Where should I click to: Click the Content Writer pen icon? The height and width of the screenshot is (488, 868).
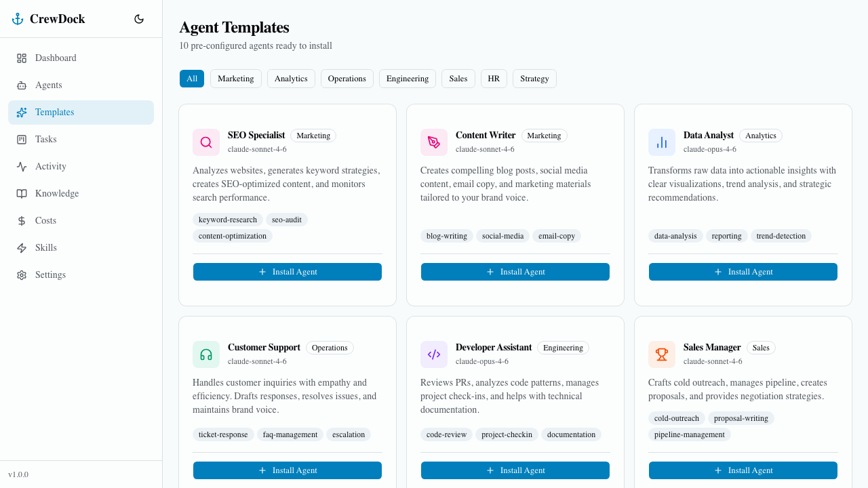(x=433, y=142)
